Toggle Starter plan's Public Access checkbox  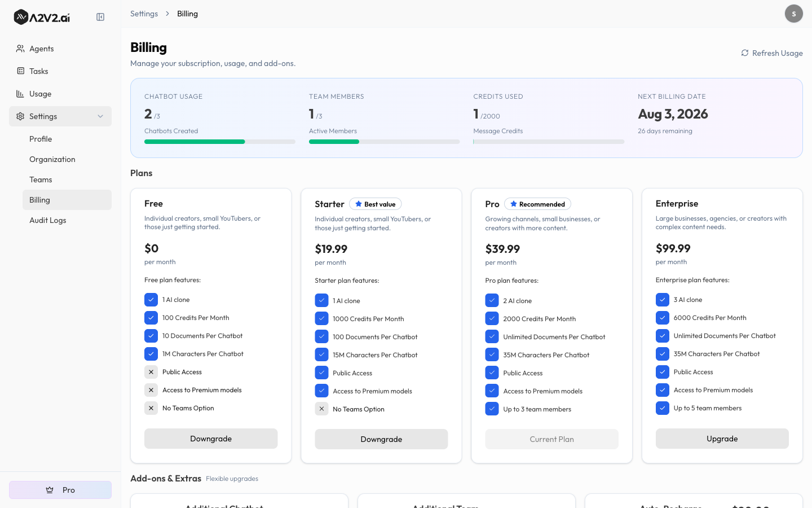coord(321,373)
